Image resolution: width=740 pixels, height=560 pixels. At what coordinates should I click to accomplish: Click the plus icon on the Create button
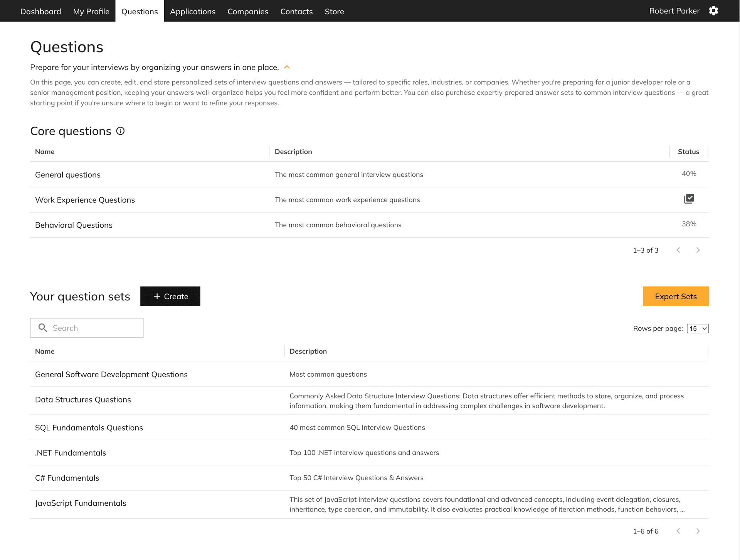[x=157, y=296]
